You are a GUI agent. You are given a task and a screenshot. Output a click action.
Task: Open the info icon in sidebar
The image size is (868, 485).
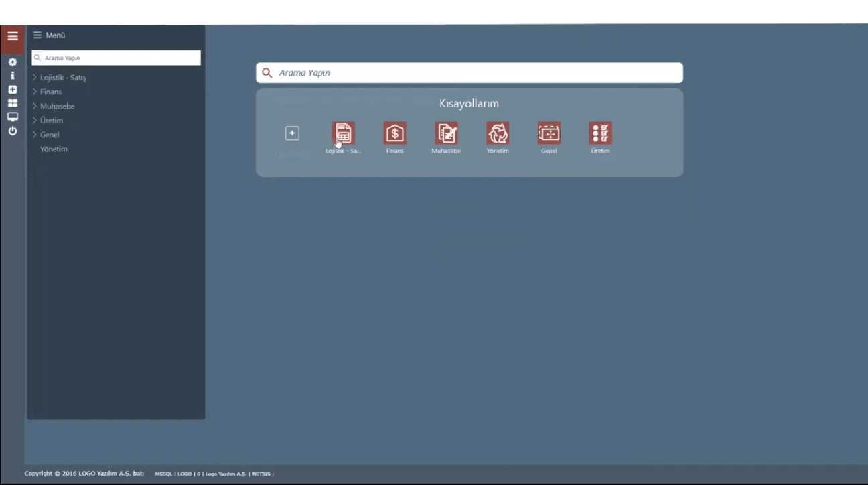(x=13, y=76)
